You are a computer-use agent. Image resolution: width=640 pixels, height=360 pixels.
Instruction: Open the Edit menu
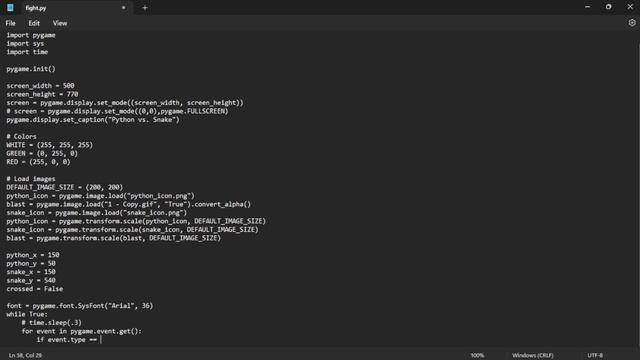click(x=34, y=23)
